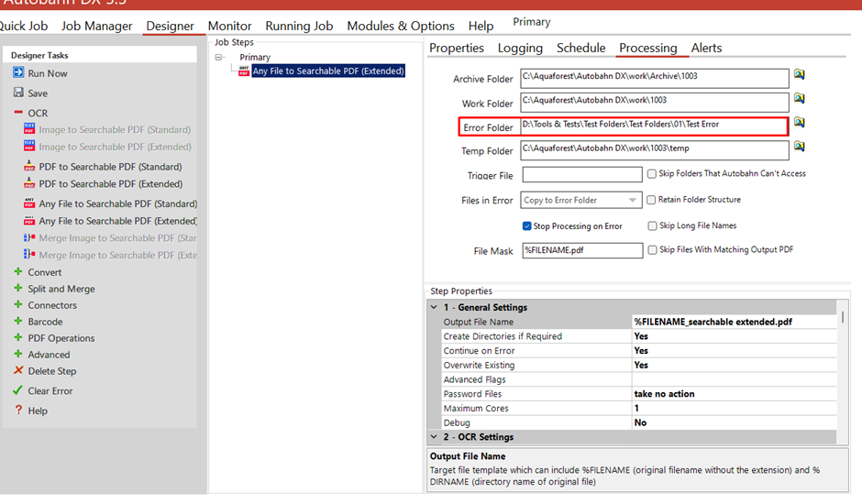Open the Monitor tab
The image size is (862, 504).
point(230,26)
